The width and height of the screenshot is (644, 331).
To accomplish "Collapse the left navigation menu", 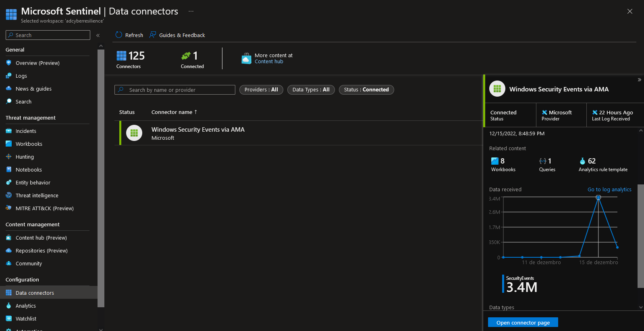I will (98, 35).
